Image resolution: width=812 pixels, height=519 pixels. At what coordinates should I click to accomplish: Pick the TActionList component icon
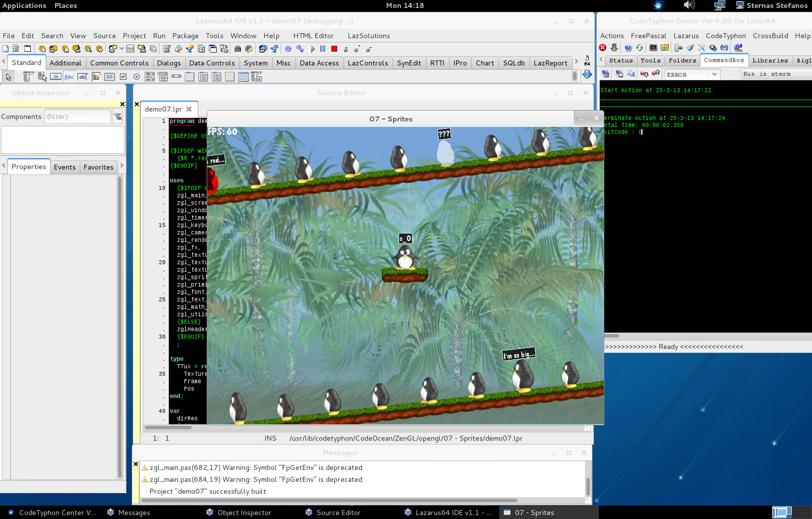pos(256,77)
